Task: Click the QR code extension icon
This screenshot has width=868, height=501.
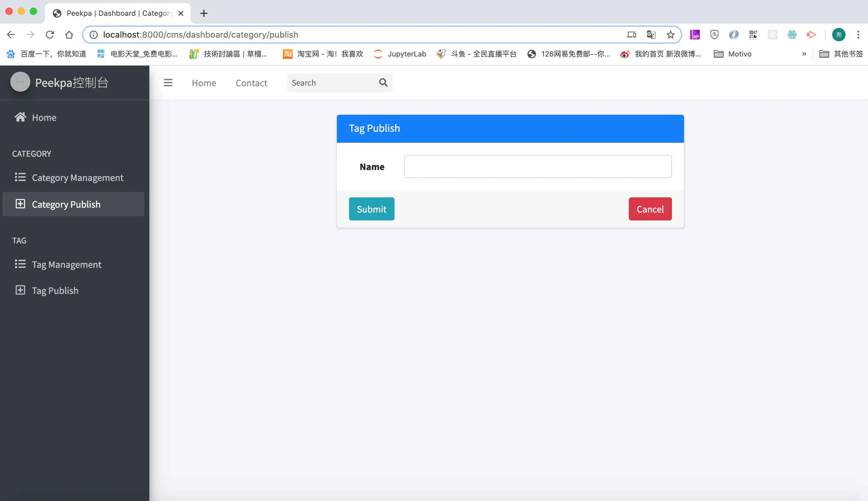Action: pos(753,35)
